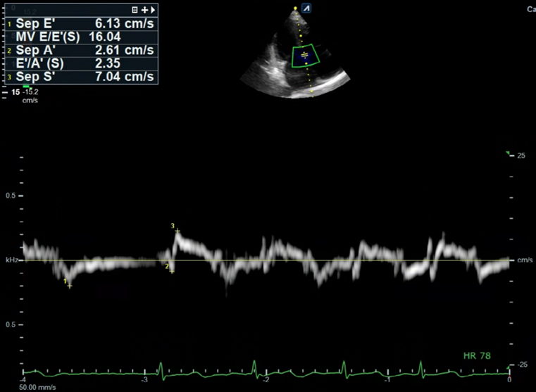Click the probe orientation marker icon above sector

(306, 8)
